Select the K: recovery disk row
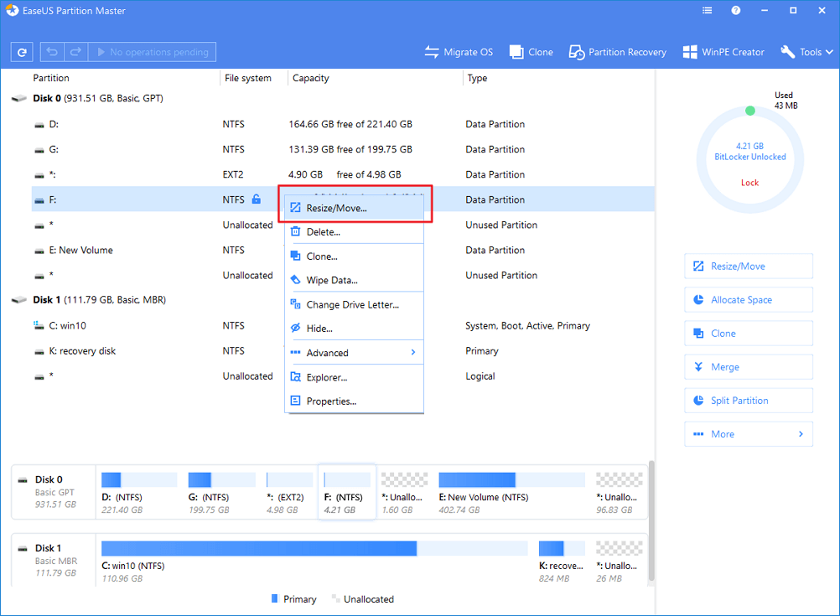This screenshot has height=616, width=840. (x=343, y=350)
